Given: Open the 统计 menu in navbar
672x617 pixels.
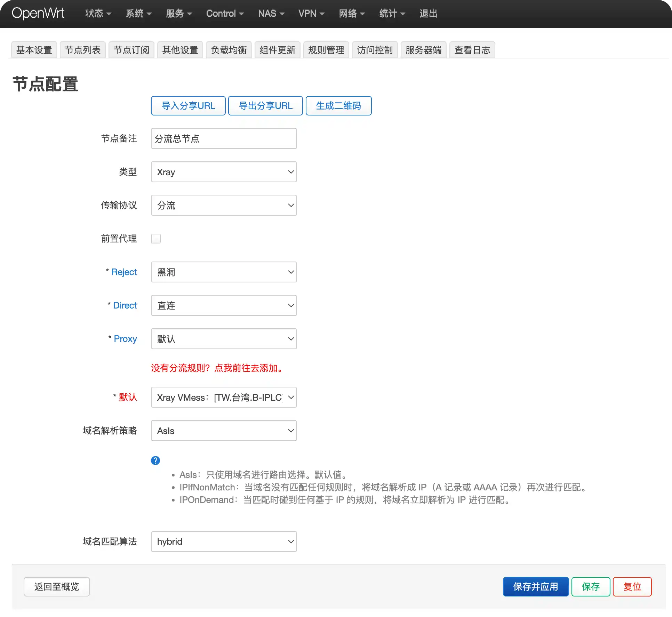Looking at the screenshot, I should click(392, 14).
